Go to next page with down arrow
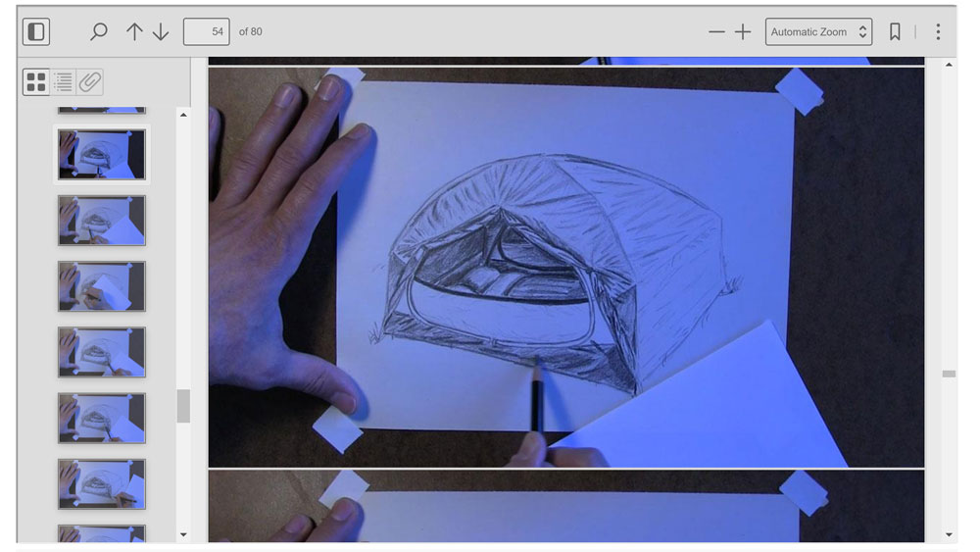The height and width of the screenshot is (552, 980). pos(161,32)
